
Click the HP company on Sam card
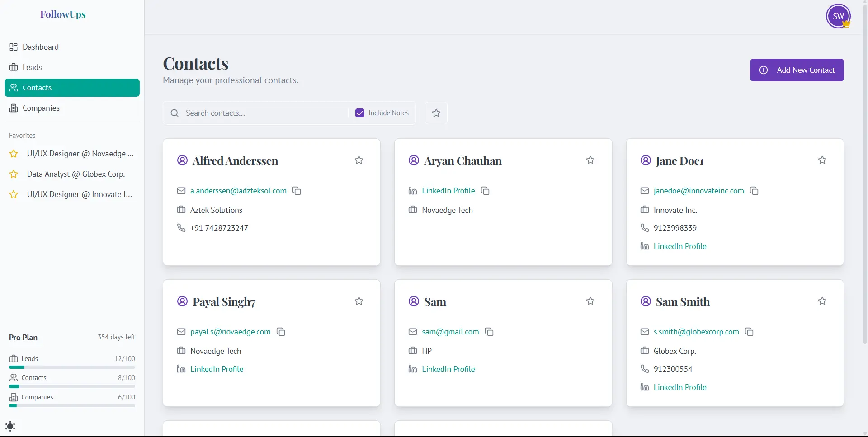click(427, 351)
